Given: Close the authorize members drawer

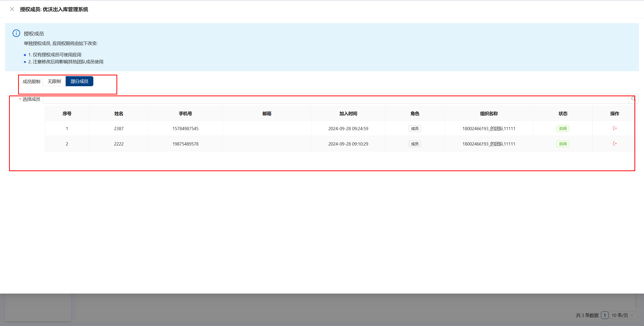Looking at the screenshot, I should [x=12, y=9].
